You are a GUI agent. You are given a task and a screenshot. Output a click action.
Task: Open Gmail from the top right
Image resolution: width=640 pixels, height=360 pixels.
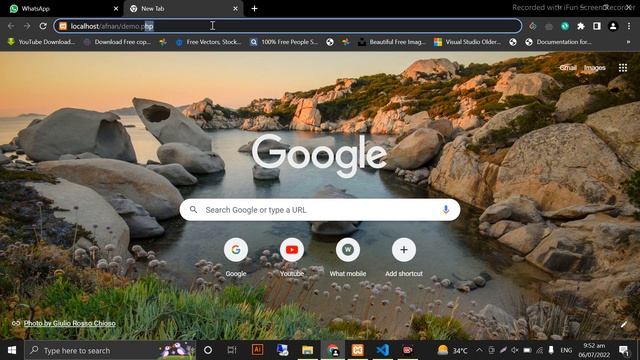point(568,68)
